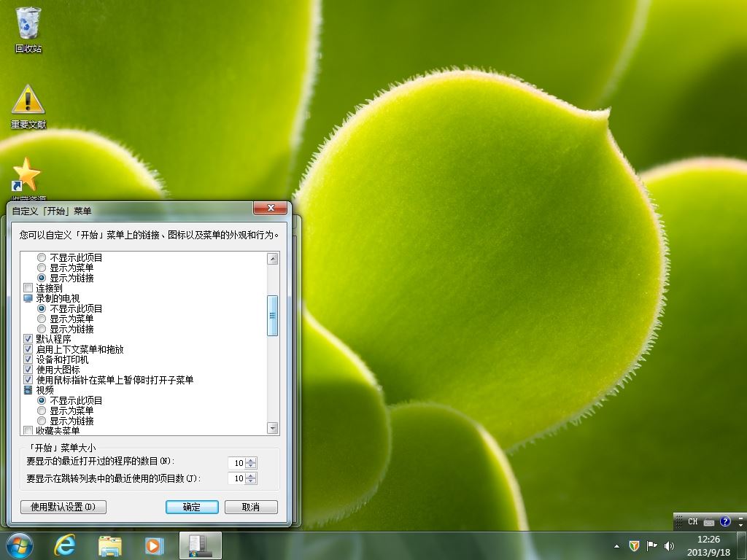Toggle the 收藏夹菜单 checkbox
747x560 pixels.
click(28, 430)
